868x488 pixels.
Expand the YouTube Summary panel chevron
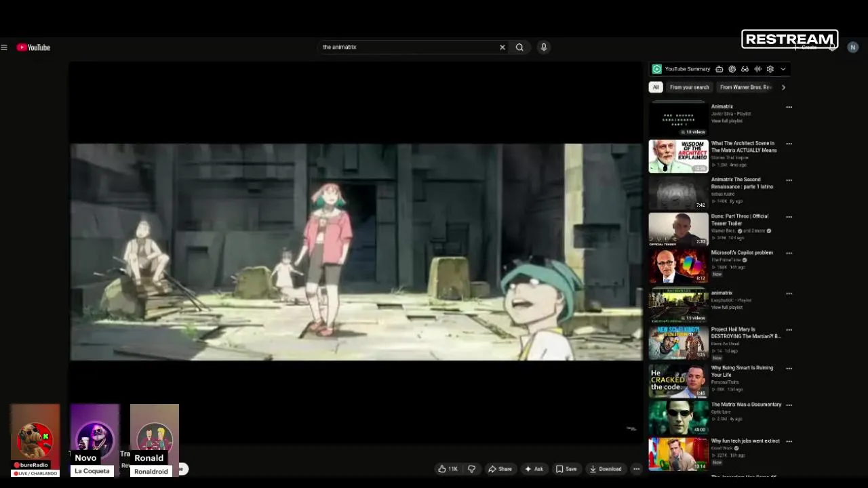(x=783, y=69)
